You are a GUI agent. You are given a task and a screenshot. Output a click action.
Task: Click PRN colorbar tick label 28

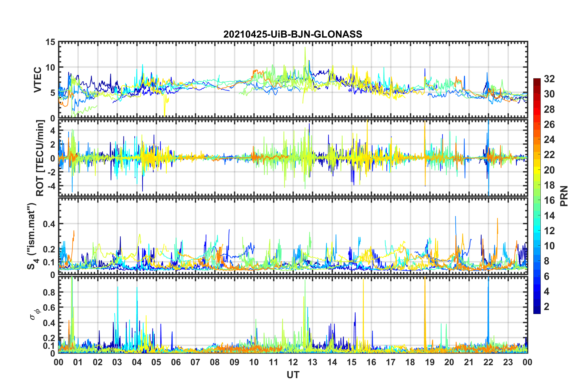pyautogui.click(x=549, y=109)
